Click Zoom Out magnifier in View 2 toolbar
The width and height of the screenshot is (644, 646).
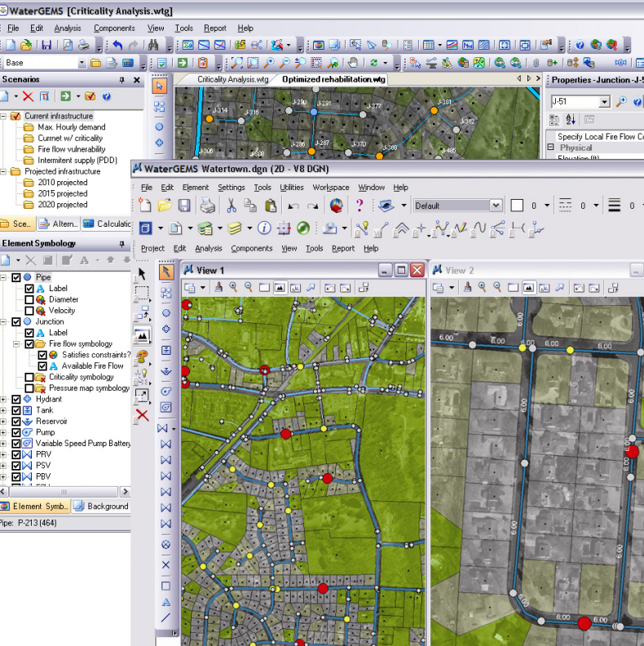coord(497,287)
